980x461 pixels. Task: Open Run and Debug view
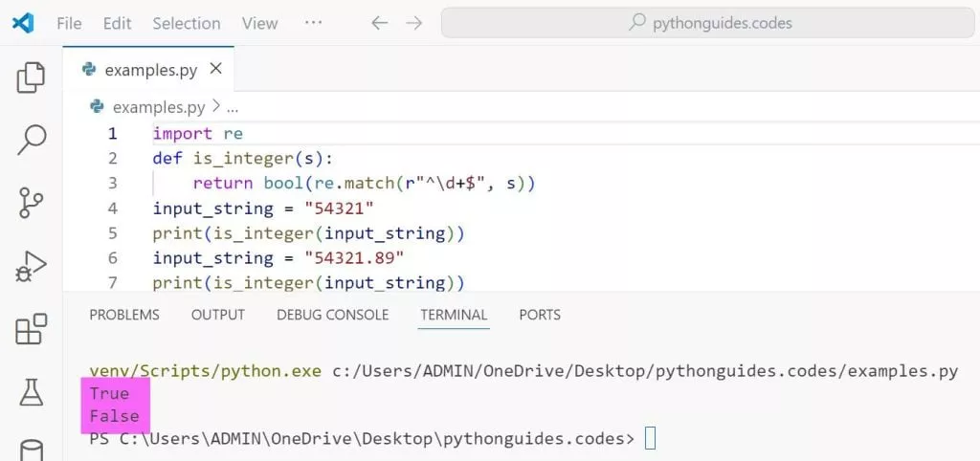pos(32,267)
